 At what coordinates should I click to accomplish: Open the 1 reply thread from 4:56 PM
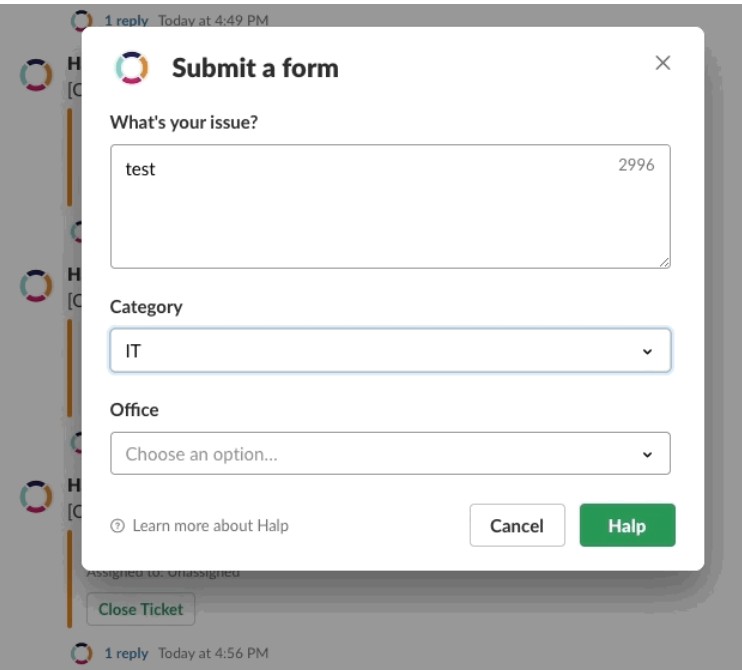click(x=126, y=653)
